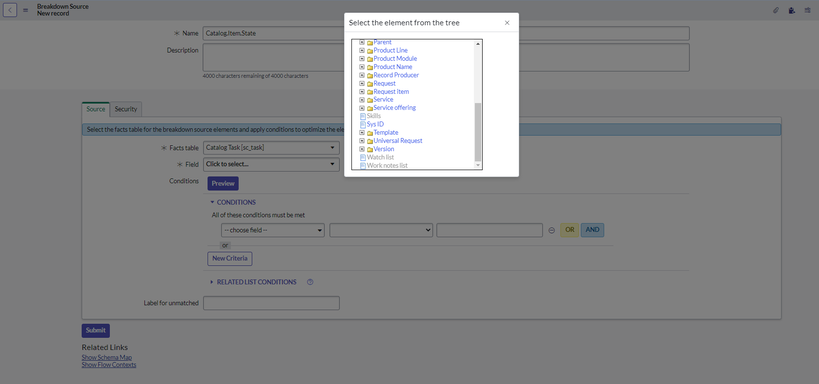Expand RELATED LIST CONDITIONS section
Viewport: 819px width, 384px height.
pos(253,282)
